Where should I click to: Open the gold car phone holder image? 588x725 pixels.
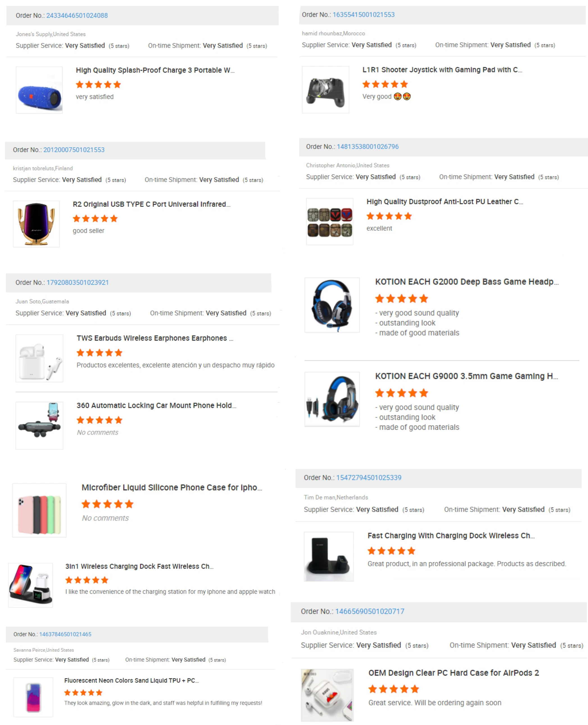36,224
